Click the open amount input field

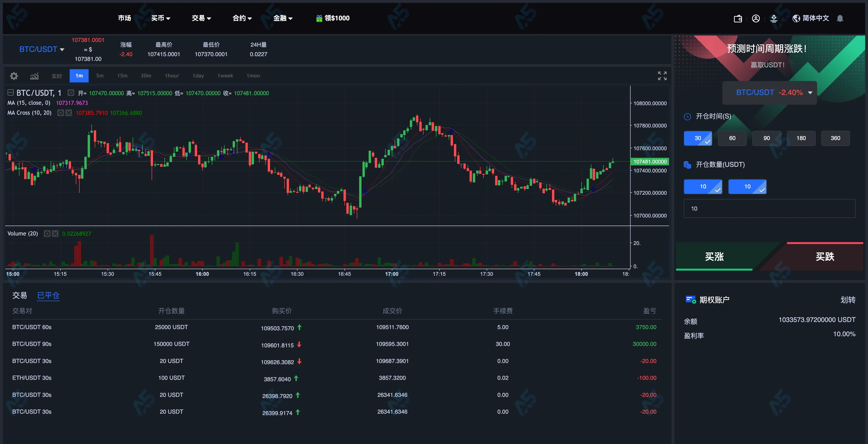coord(769,208)
